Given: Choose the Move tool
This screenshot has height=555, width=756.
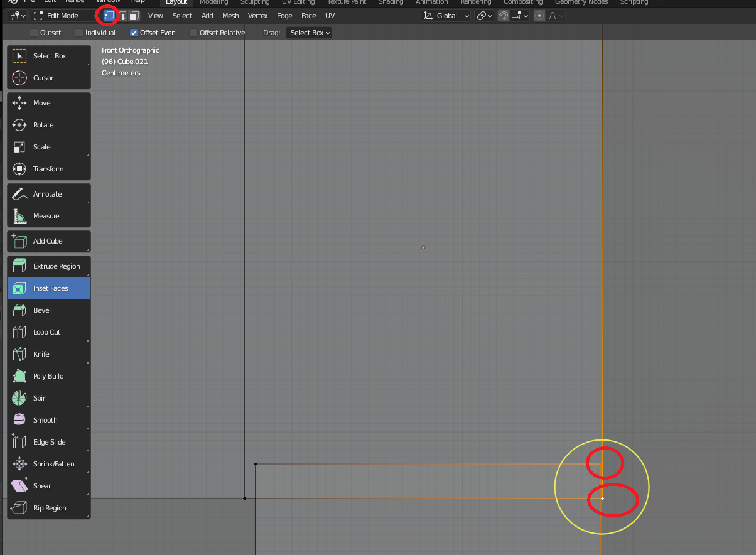Looking at the screenshot, I should pyautogui.click(x=49, y=103).
